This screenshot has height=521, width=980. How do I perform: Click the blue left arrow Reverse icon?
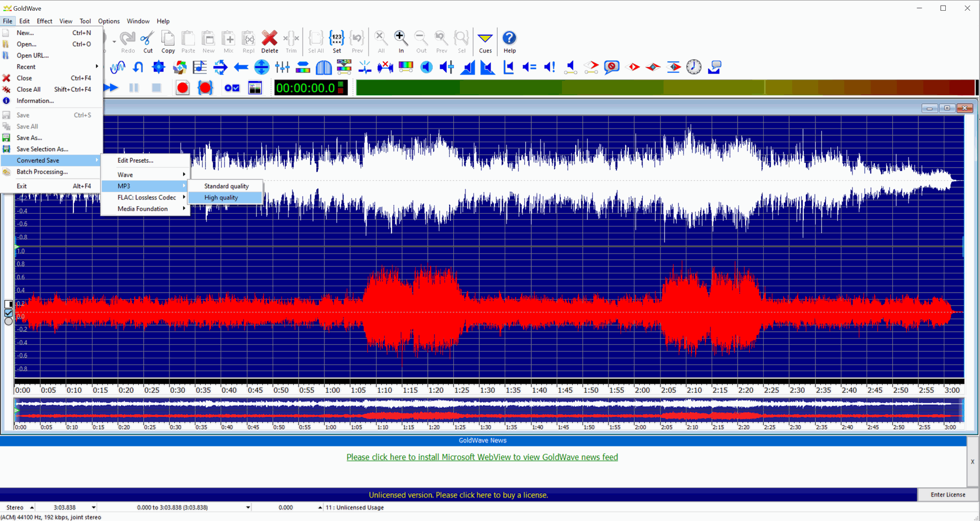point(241,67)
